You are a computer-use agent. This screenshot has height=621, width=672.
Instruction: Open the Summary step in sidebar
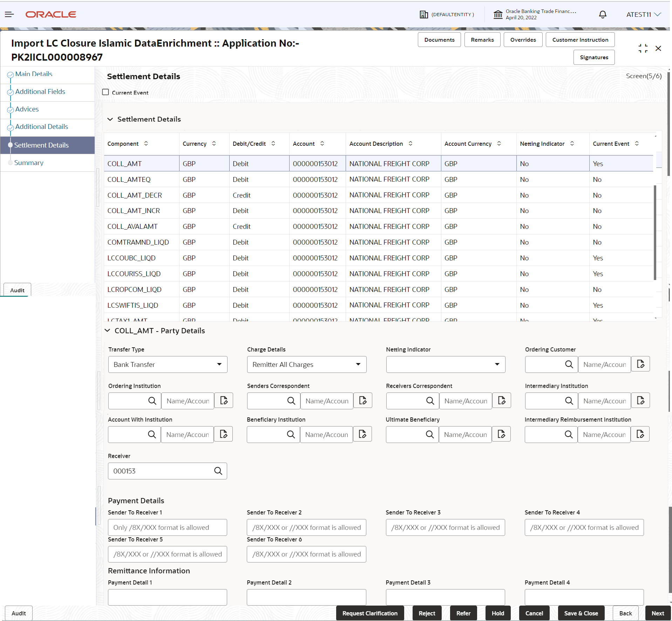29,163
